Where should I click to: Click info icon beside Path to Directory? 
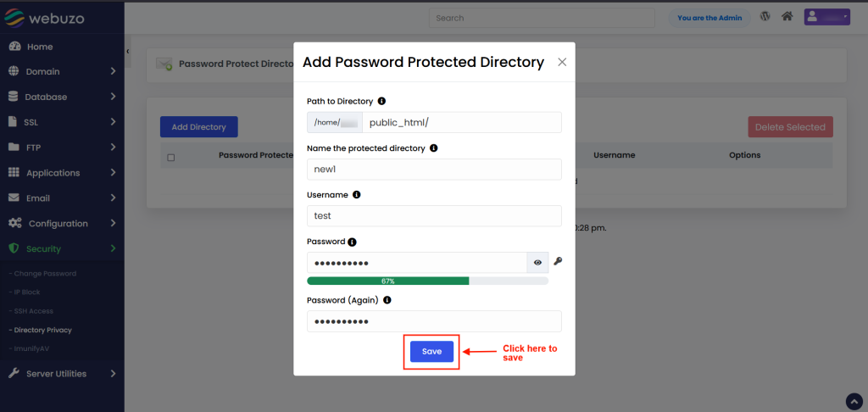381,101
